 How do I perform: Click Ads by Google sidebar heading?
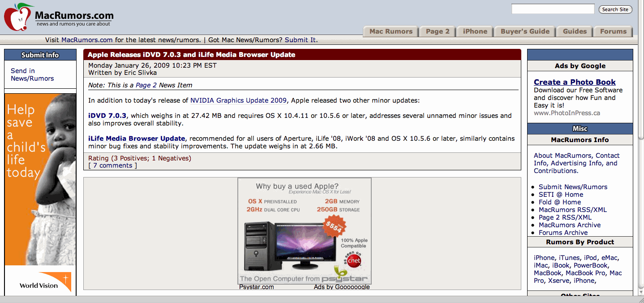pos(580,66)
